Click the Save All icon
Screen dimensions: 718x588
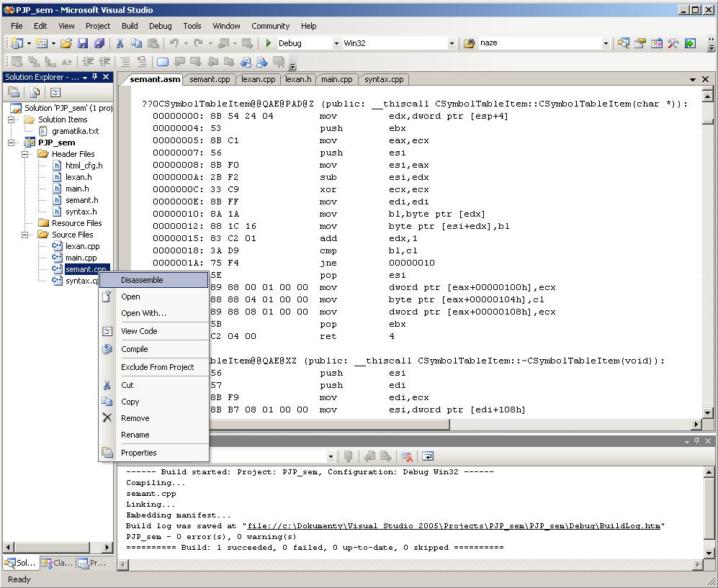tap(99, 43)
